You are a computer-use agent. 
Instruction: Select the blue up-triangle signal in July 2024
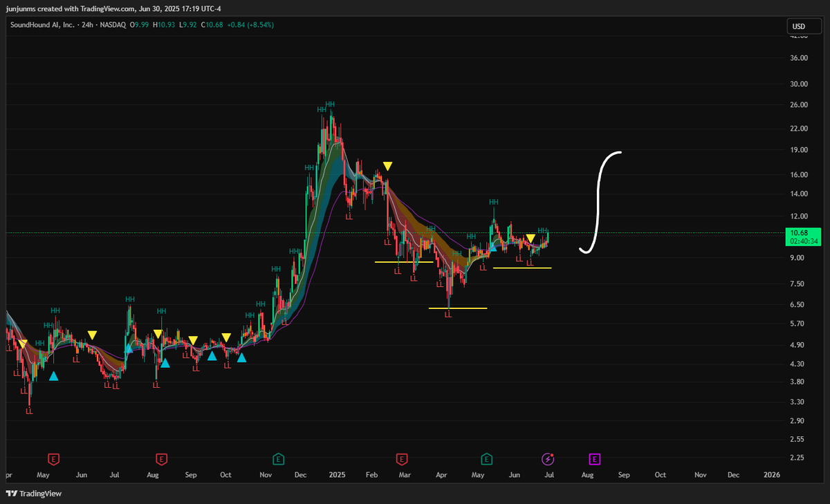[x=129, y=348]
